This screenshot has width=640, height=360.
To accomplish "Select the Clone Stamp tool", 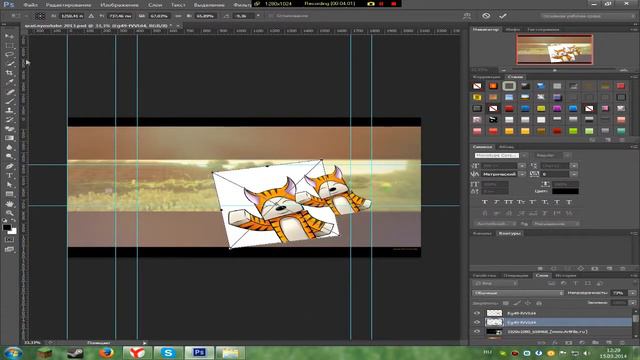I will (x=9, y=110).
